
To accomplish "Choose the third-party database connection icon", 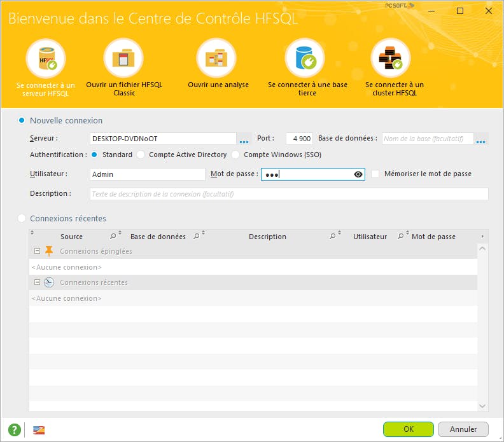I will tap(305, 59).
